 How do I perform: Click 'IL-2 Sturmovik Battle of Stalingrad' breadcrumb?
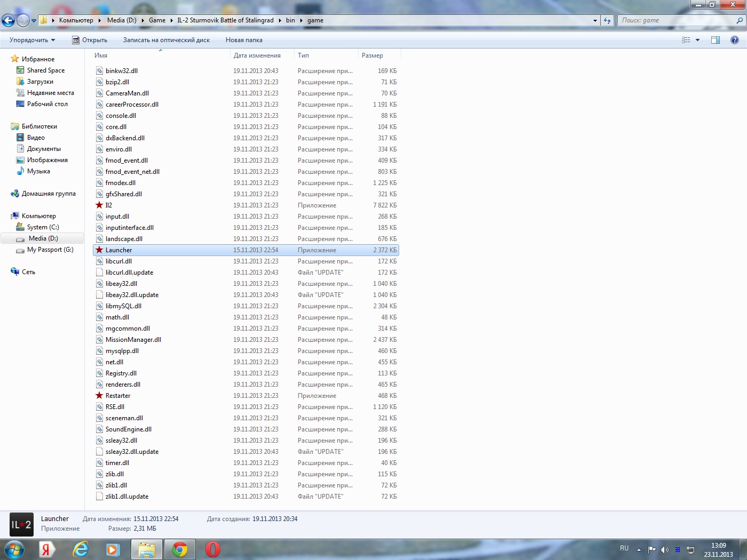(225, 20)
